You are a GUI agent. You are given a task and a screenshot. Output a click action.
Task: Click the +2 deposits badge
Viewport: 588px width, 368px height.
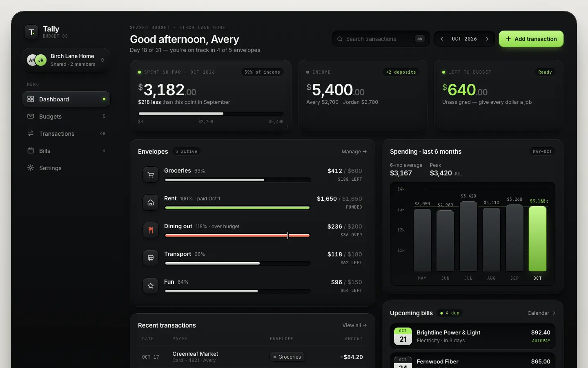click(401, 72)
